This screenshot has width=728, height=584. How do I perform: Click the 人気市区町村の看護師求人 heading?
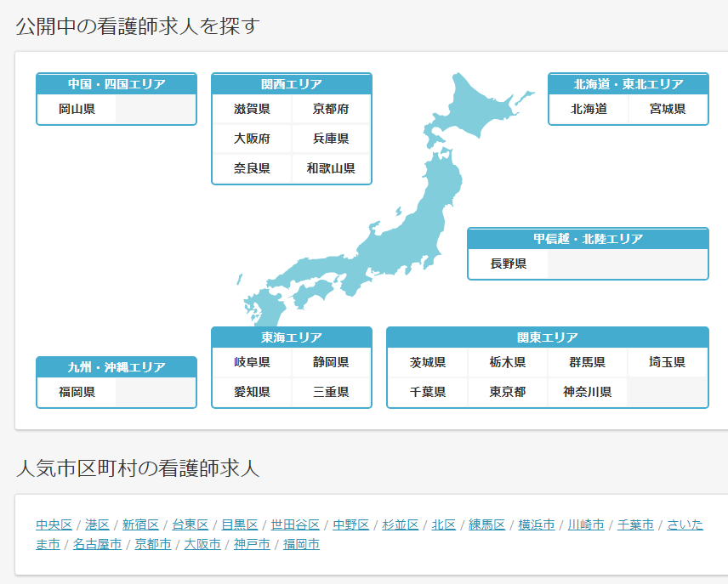click(138, 468)
